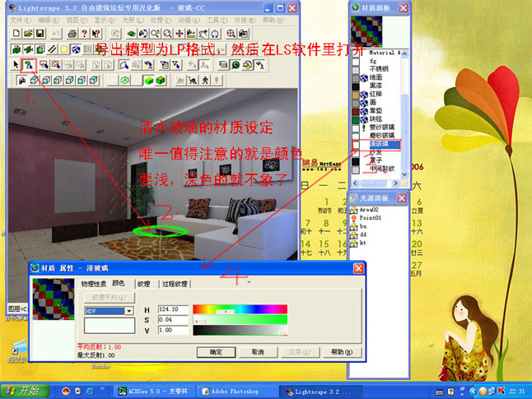Click the green wireframe display icon

point(124,81)
